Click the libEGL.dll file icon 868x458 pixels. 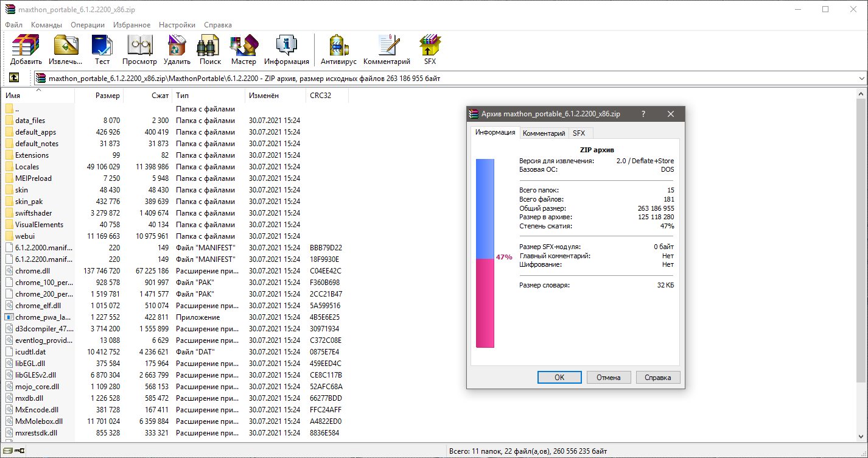pyautogui.click(x=9, y=364)
